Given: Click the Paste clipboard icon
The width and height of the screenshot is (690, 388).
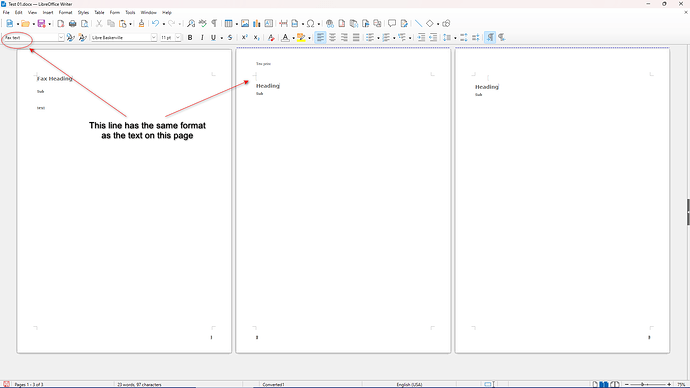Looking at the screenshot, I should coord(123,23).
